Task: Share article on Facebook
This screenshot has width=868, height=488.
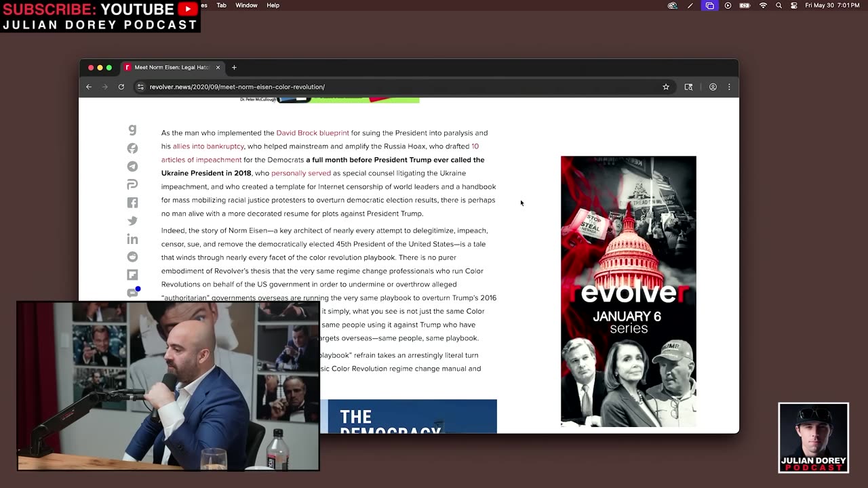Action: (x=132, y=203)
